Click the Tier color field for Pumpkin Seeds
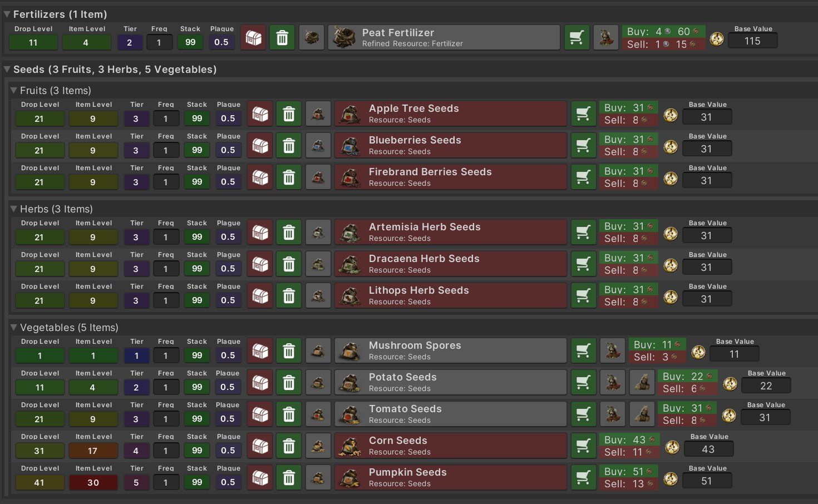Image resolution: width=818 pixels, height=504 pixels. 136,482
